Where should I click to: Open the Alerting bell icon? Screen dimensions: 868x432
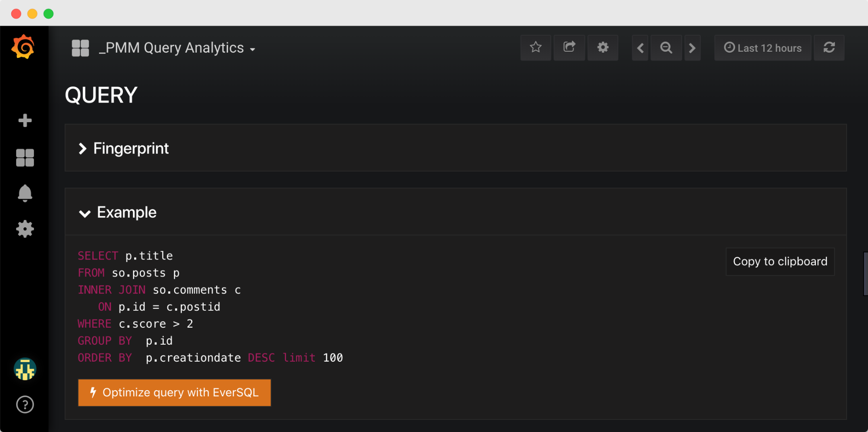click(x=25, y=193)
